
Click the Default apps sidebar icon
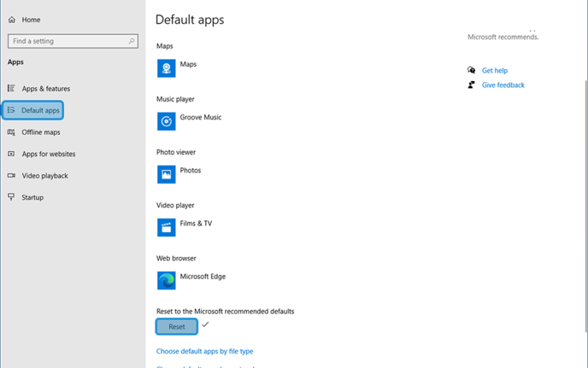click(x=11, y=110)
